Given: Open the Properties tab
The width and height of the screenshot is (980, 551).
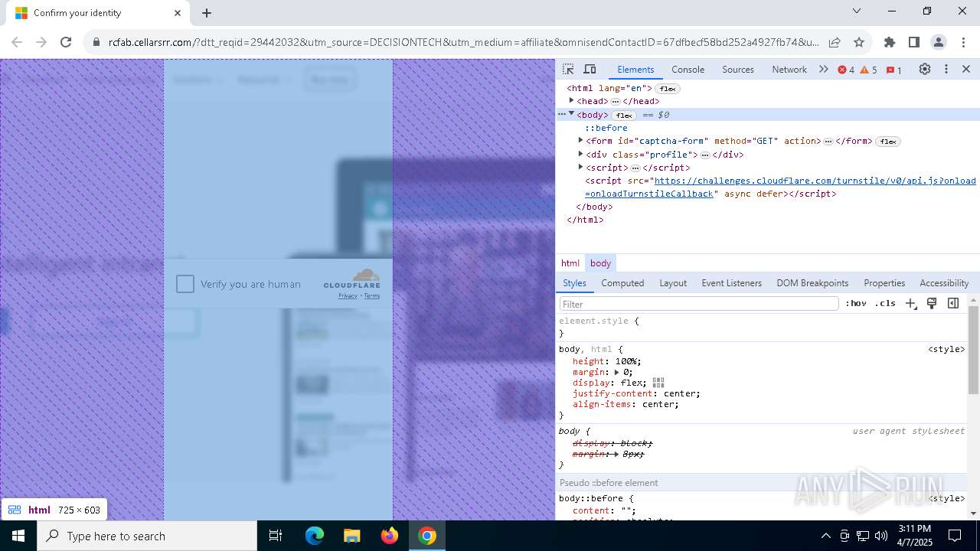Looking at the screenshot, I should point(884,282).
